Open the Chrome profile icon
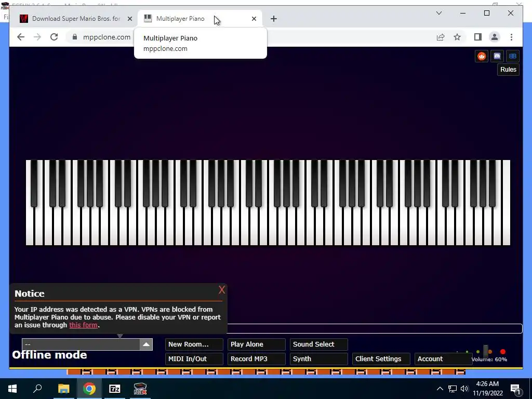The height and width of the screenshot is (399, 532). [495, 37]
